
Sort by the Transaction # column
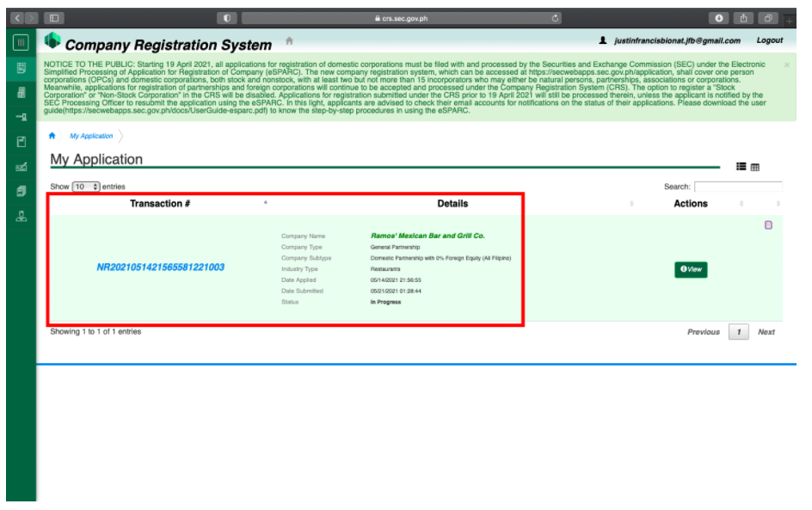click(x=160, y=204)
